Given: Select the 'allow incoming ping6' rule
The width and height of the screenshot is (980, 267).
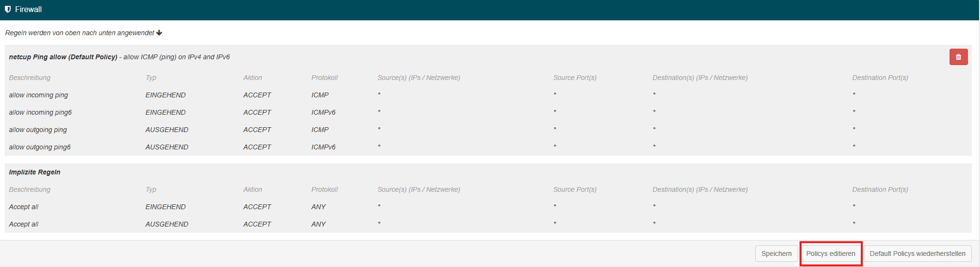Looking at the screenshot, I should tap(40, 112).
